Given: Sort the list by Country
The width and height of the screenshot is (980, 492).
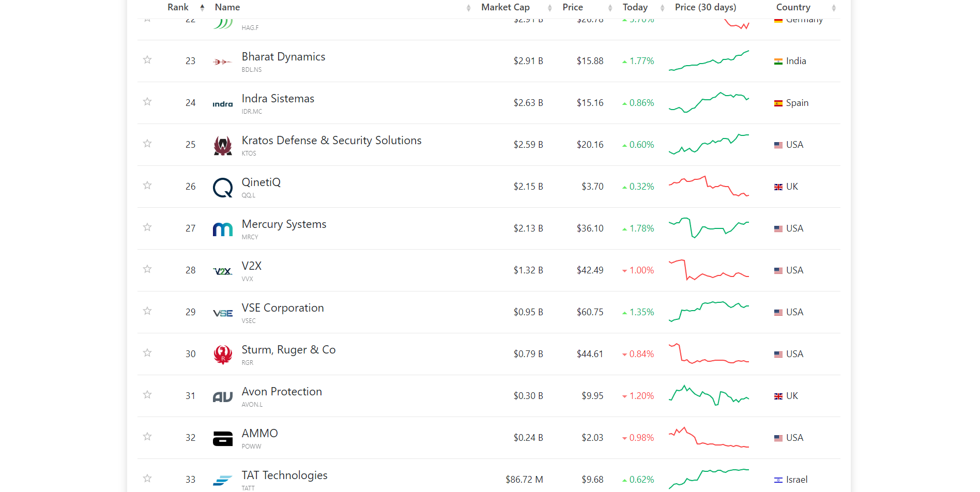Looking at the screenshot, I should [793, 7].
